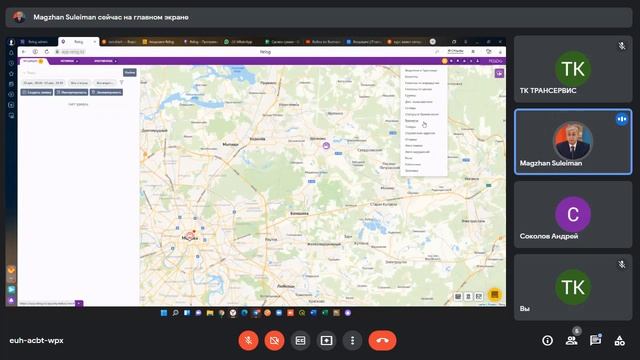Open the date range filter chip
Viewport: 640px width, 360px height.
point(43,83)
